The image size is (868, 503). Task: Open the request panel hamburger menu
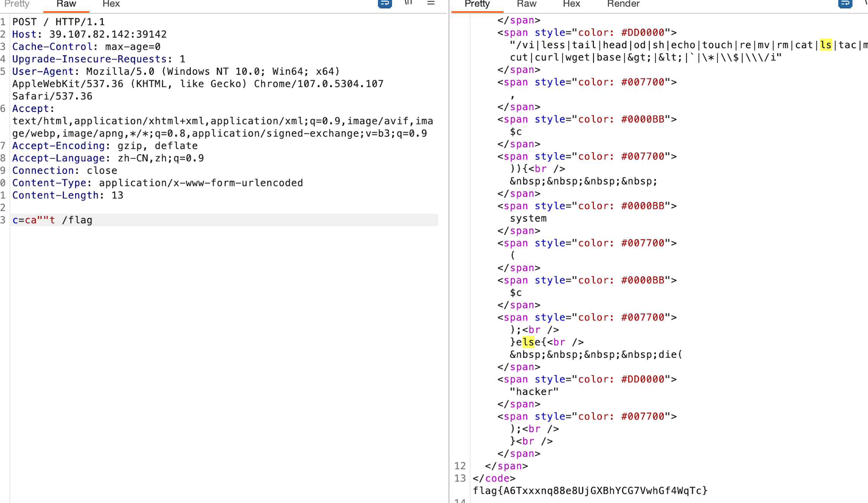click(431, 3)
